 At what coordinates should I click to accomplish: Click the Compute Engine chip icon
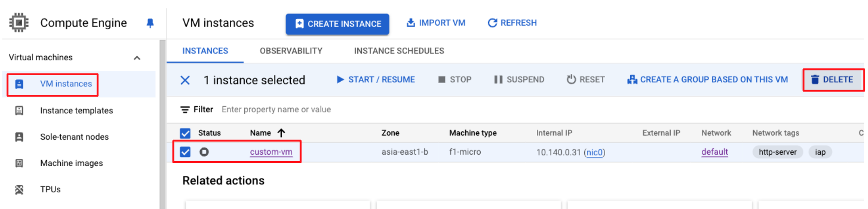pos(19,23)
